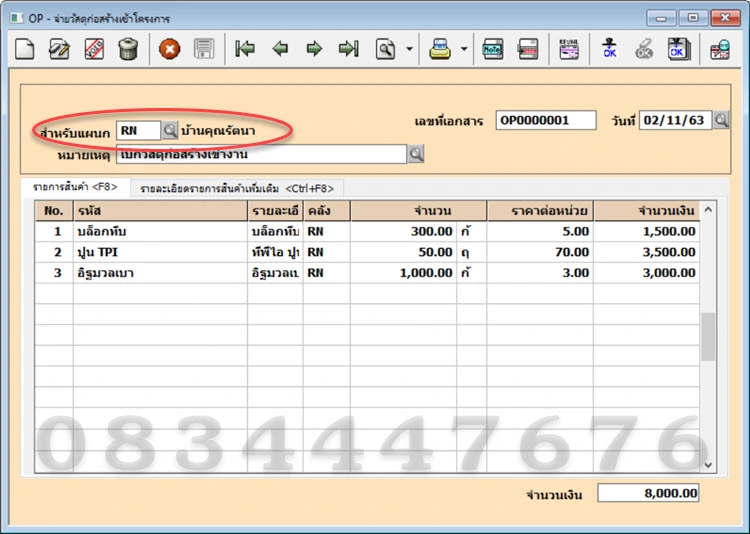Click the department lookup magnifier next to RN
Image resolution: width=750 pixels, height=534 pixels.
pyautogui.click(x=170, y=130)
